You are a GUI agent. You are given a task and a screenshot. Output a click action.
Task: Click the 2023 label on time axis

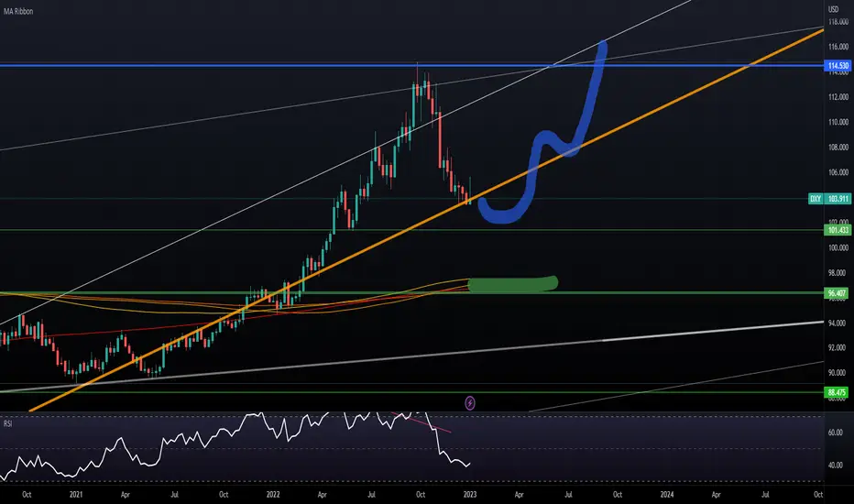tap(470, 495)
